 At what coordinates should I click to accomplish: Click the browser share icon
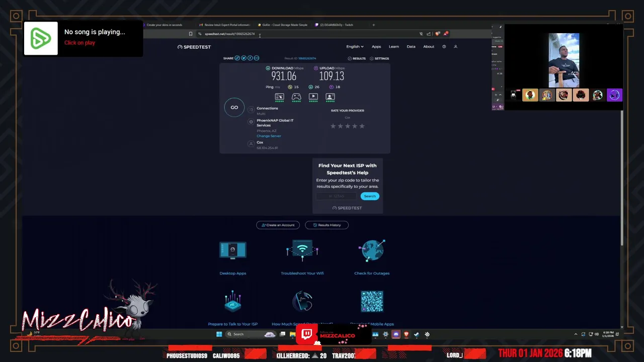point(429,34)
